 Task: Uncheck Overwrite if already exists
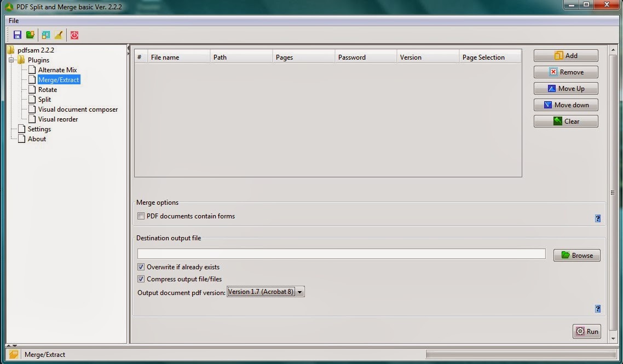coord(141,267)
